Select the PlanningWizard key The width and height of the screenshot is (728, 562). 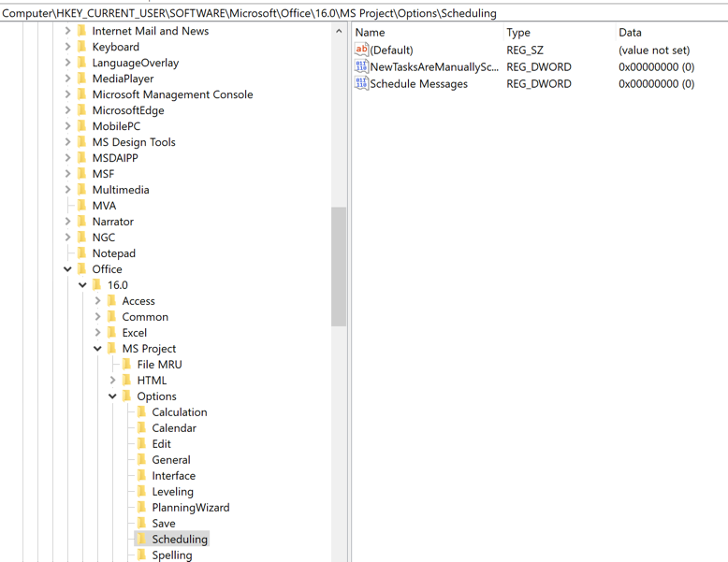coord(191,507)
